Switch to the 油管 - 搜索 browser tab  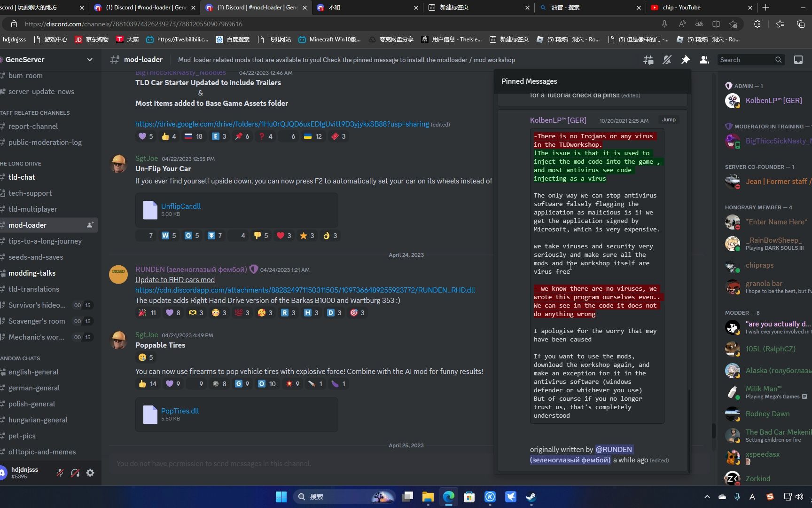coord(590,8)
